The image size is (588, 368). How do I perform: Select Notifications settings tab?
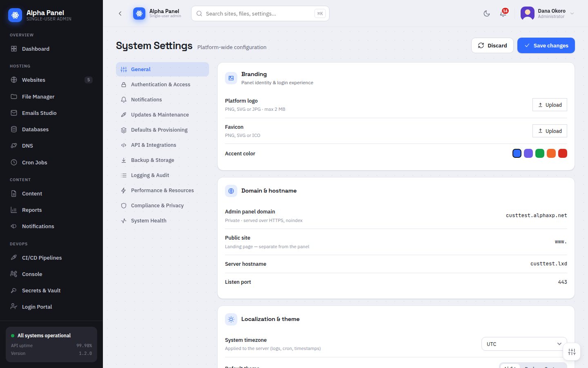point(163,100)
